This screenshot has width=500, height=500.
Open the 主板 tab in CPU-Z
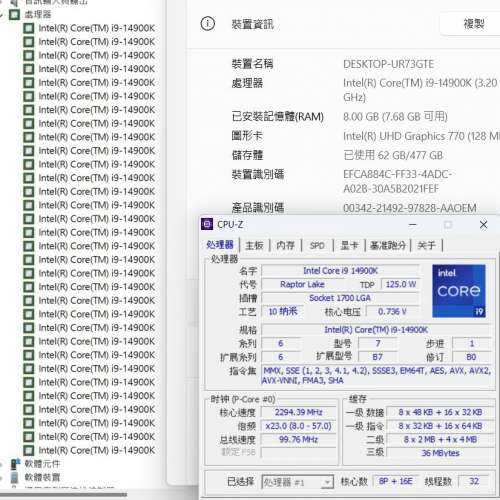coord(254,246)
